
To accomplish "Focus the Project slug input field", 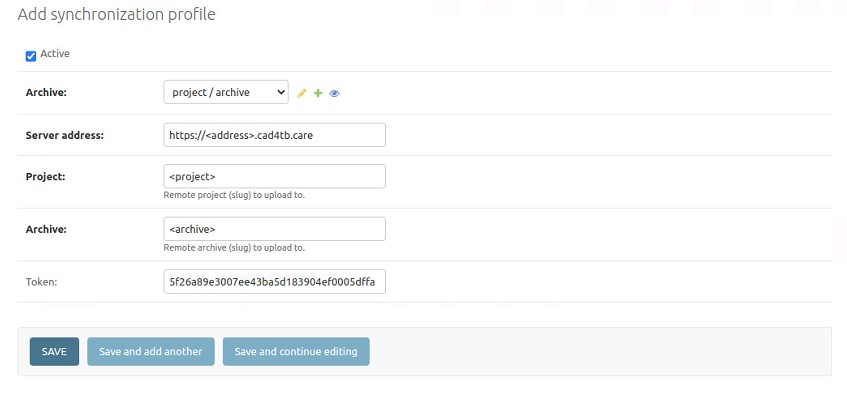I will (x=274, y=176).
